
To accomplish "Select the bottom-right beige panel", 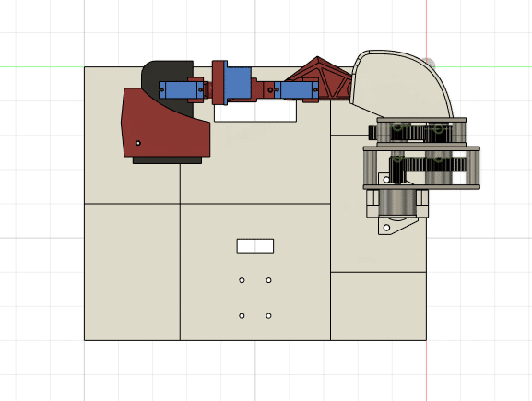I will tap(378, 306).
